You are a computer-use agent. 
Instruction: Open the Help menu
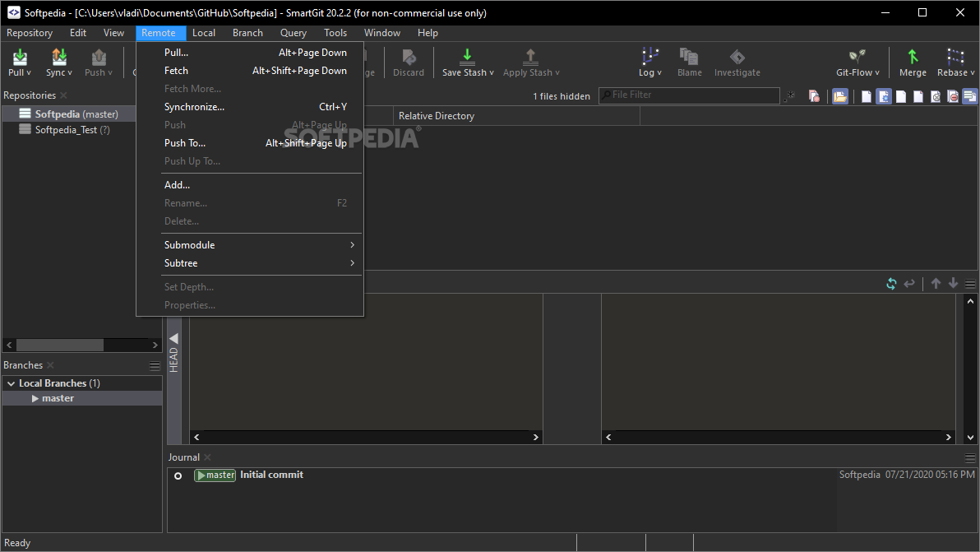click(428, 33)
